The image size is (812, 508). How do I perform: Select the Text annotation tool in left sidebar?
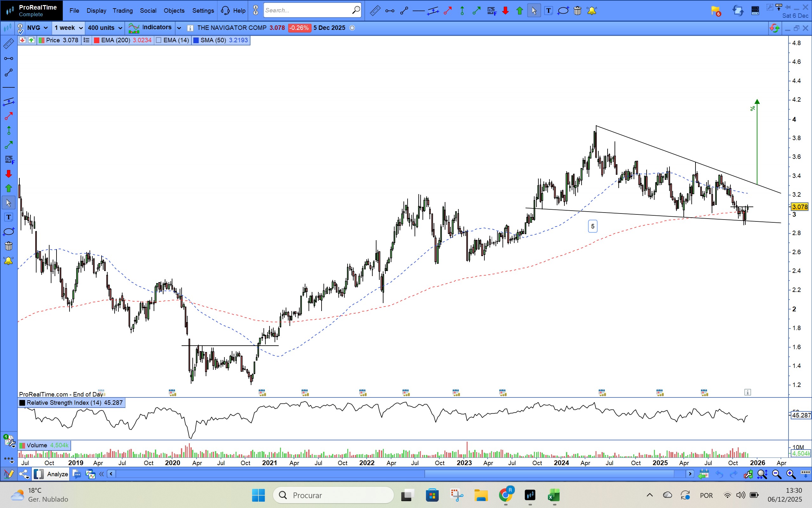point(8,217)
